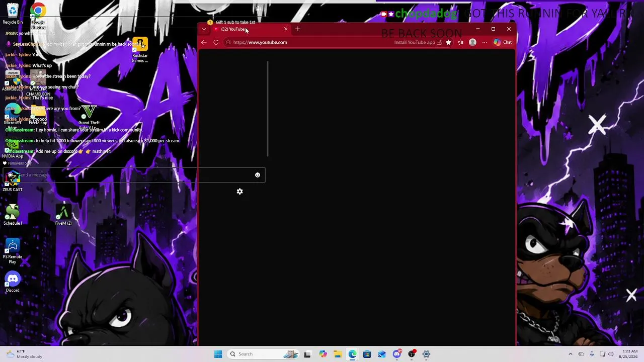Open File Explorer from the taskbar
Screen dimensions: 644x362
click(338, 354)
